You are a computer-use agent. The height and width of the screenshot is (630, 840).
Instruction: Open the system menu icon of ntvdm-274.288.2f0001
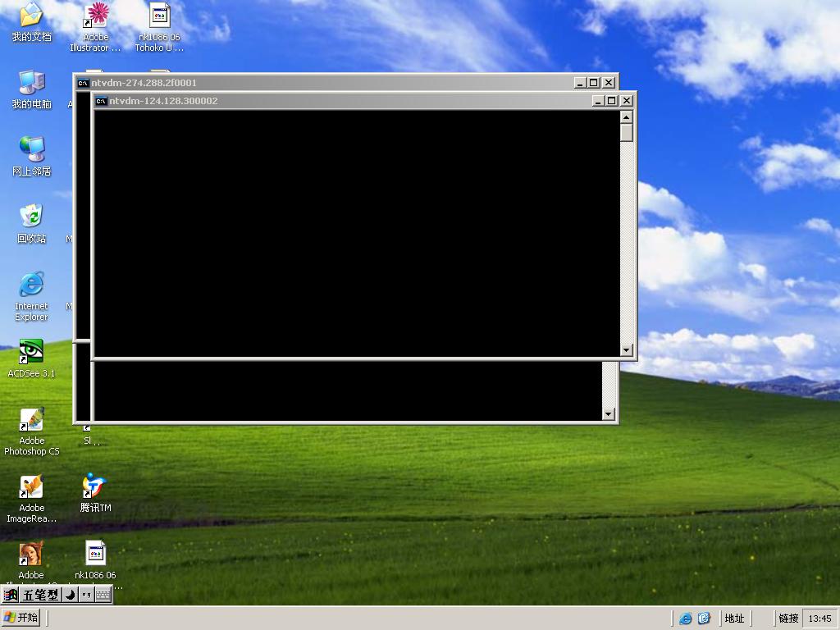(x=83, y=83)
